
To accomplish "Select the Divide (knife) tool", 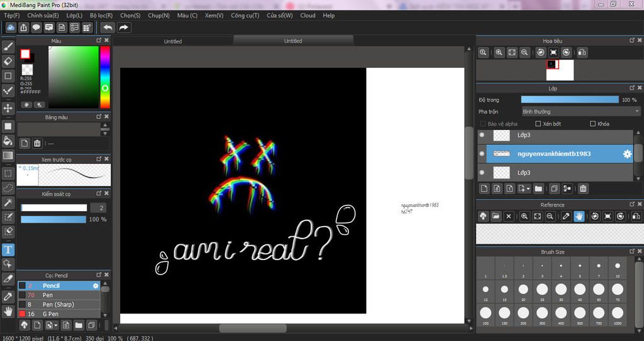I will pyautogui.click(x=8, y=279).
